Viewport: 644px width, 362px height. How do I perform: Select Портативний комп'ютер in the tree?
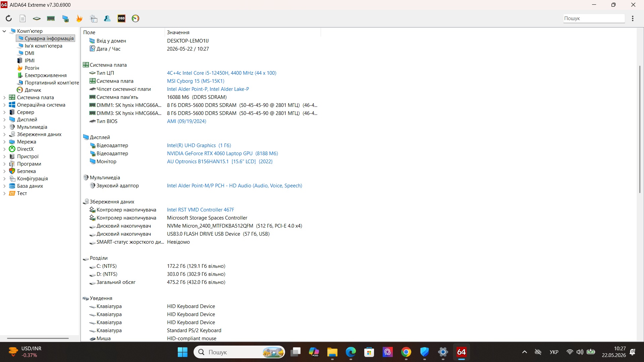[52, 83]
